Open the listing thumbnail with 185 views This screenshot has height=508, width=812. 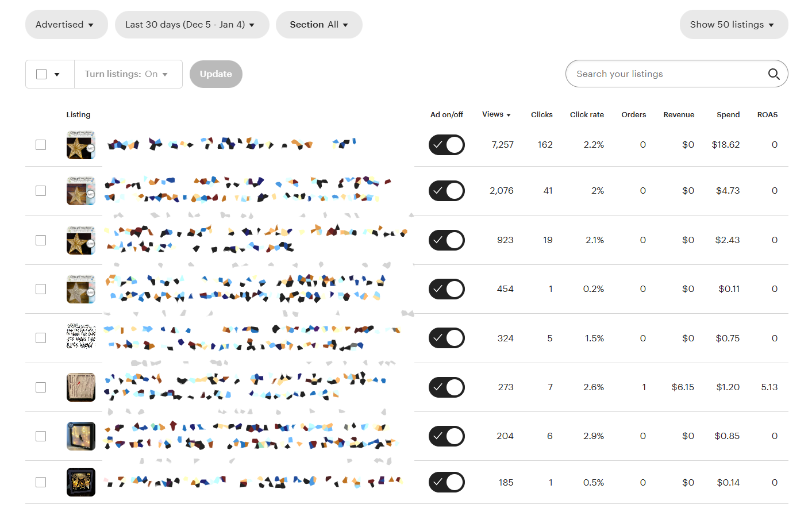[x=80, y=482]
